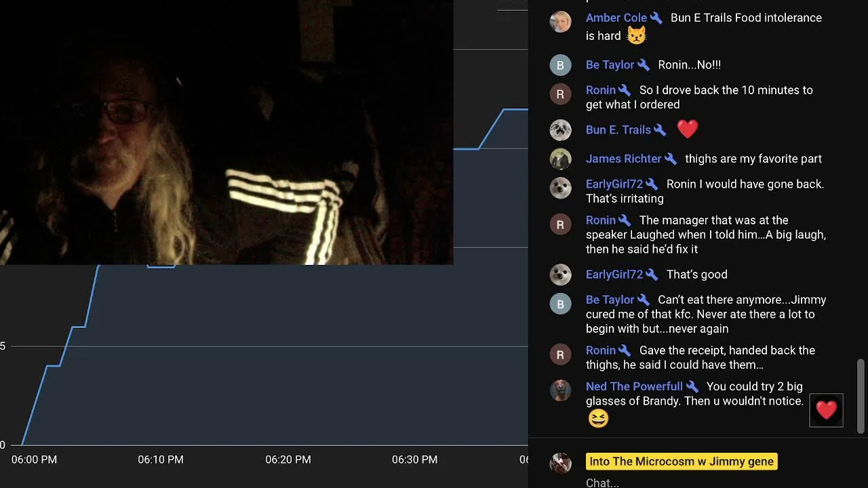Open Be Taylor's avatar on the "Ronin...No!!!" message
868x488 pixels.
(560, 65)
